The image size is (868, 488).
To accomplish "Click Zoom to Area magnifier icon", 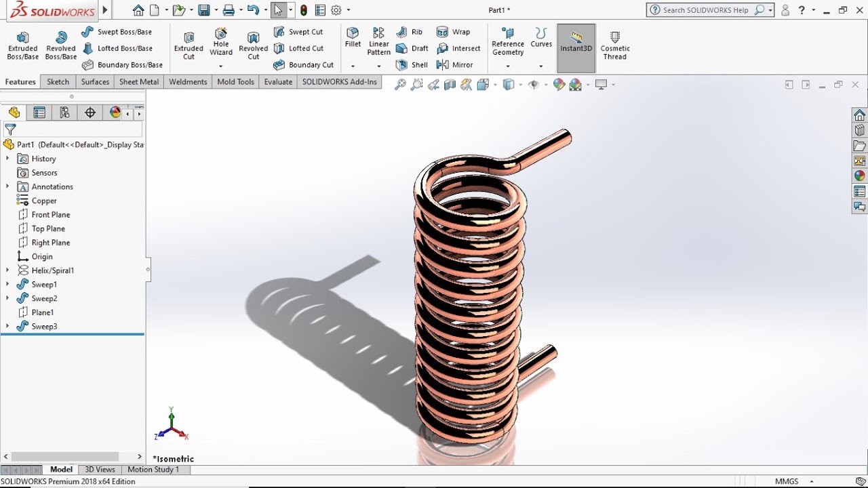I will coord(416,85).
